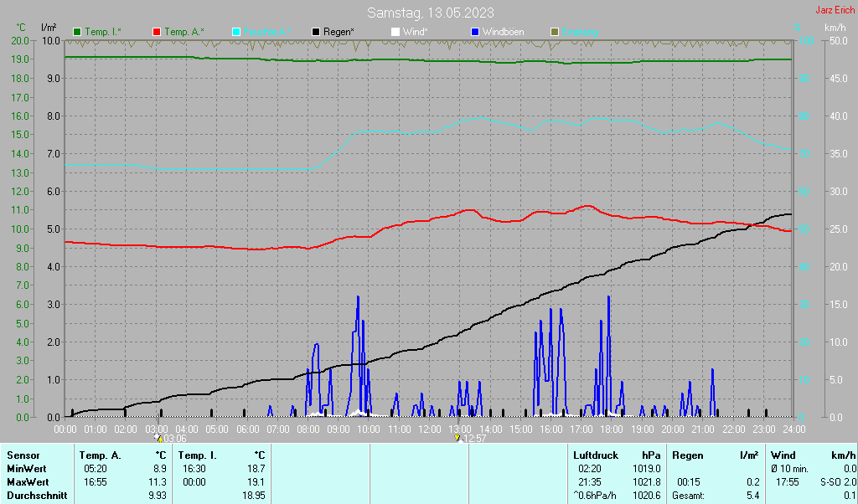Select the MinWert row label
This screenshot has width=858, height=504.
26,469
